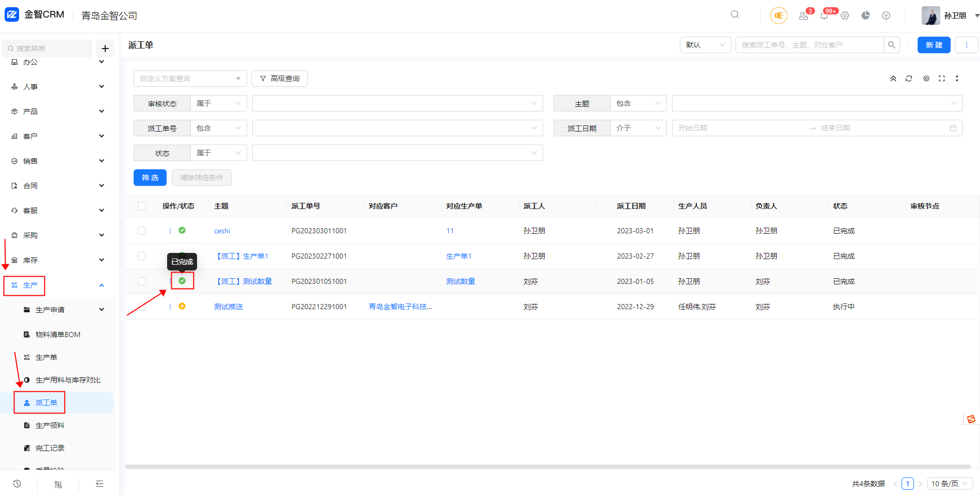980x495 pixels.
Task: Open the orange announcement megaphone icon
Action: tap(779, 15)
